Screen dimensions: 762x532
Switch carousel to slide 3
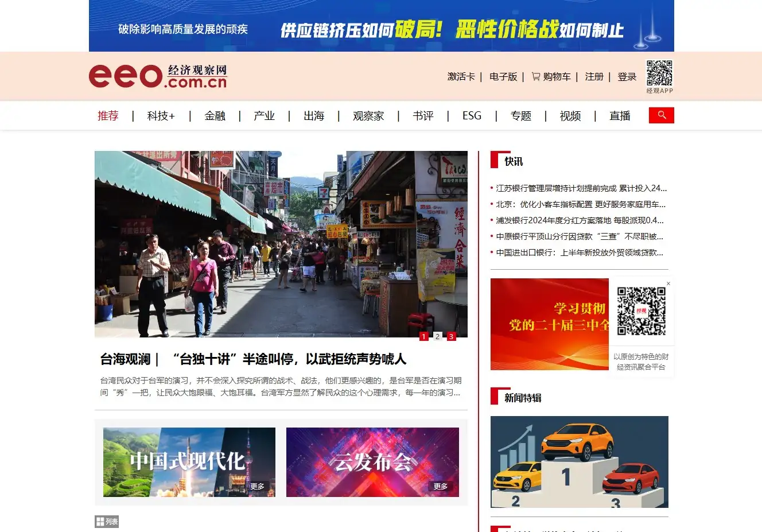[452, 336]
